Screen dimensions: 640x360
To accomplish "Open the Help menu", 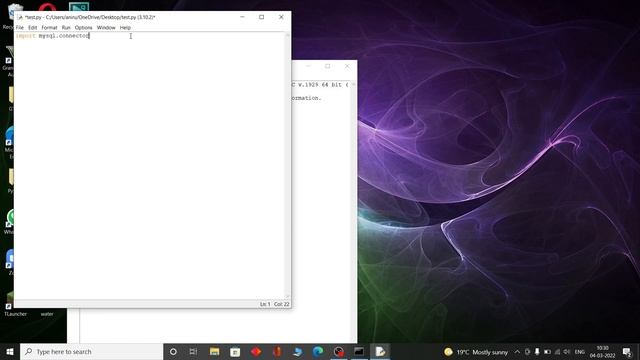I will [125, 27].
